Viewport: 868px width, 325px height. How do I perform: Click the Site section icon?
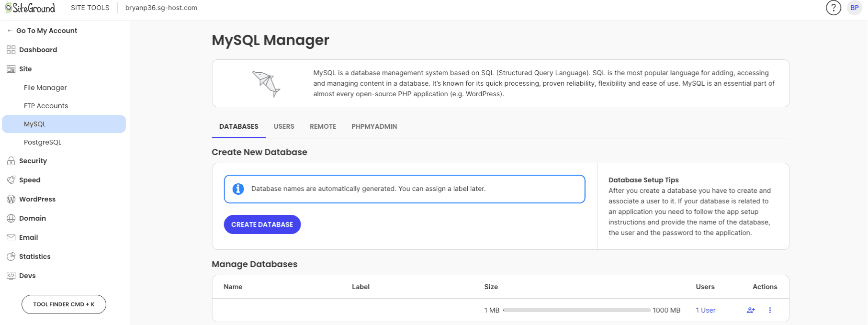(x=11, y=69)
